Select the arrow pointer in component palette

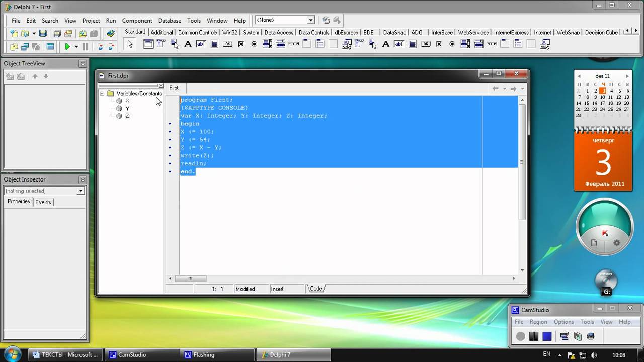(130, 44)
